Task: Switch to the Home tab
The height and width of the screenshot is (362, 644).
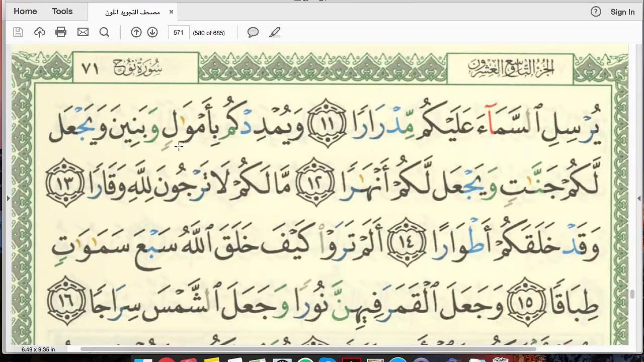Action: click(x=25, y=11)
